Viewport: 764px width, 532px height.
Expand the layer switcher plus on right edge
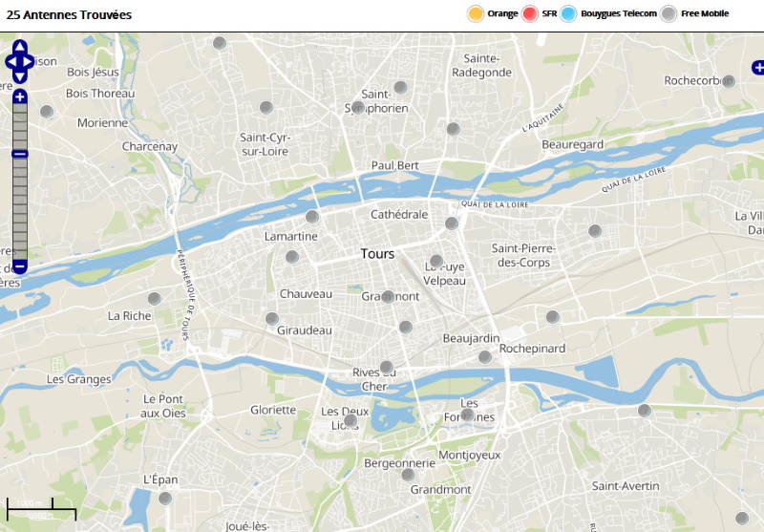[x=758, y=67]
